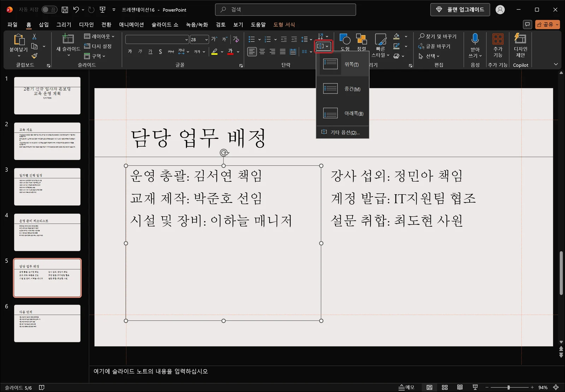Increase the list indent level
Viewport: 565px width, 392px height.
(294, 39)
